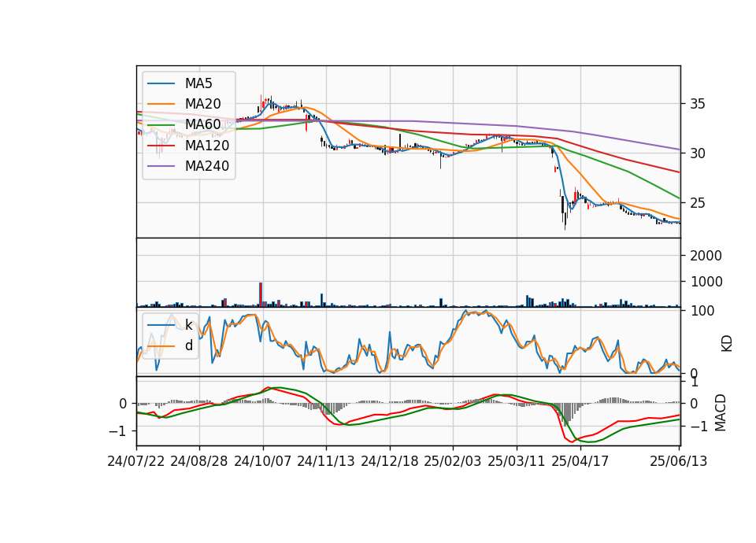Click the MACD axis label
Viewport: 756px width, 543px height.
720,413
